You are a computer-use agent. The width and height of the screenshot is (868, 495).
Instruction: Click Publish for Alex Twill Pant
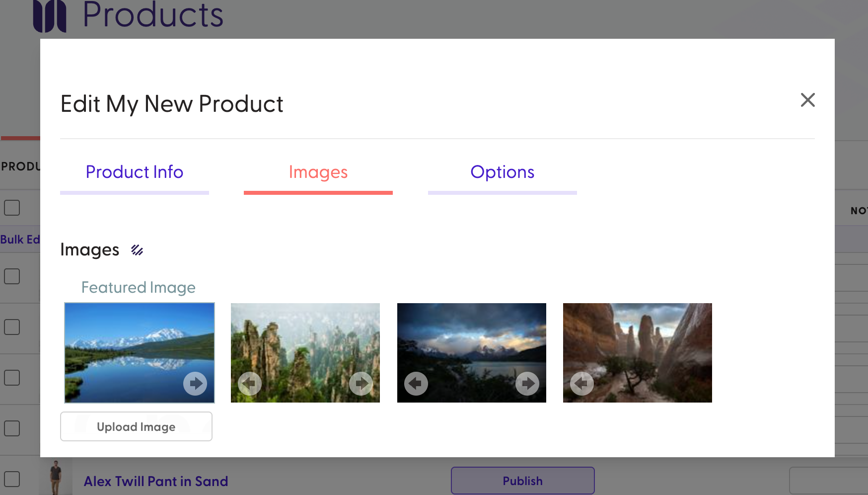coord(523,481)
